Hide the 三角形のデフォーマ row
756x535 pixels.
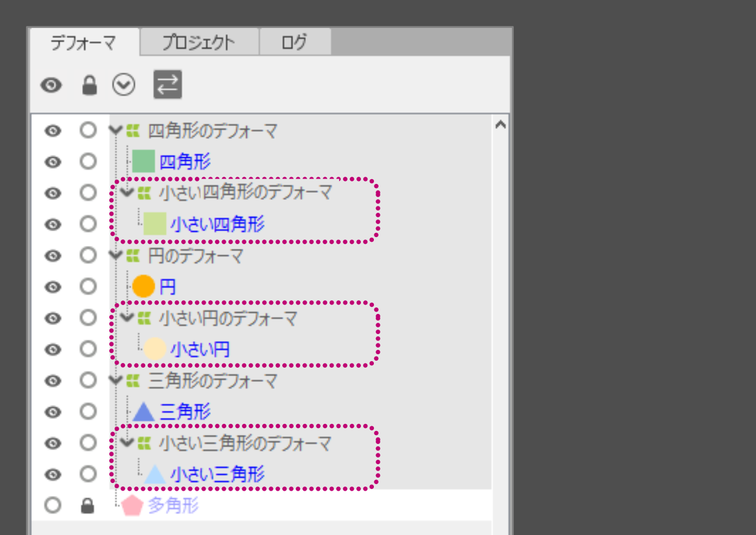coord(53,380)
